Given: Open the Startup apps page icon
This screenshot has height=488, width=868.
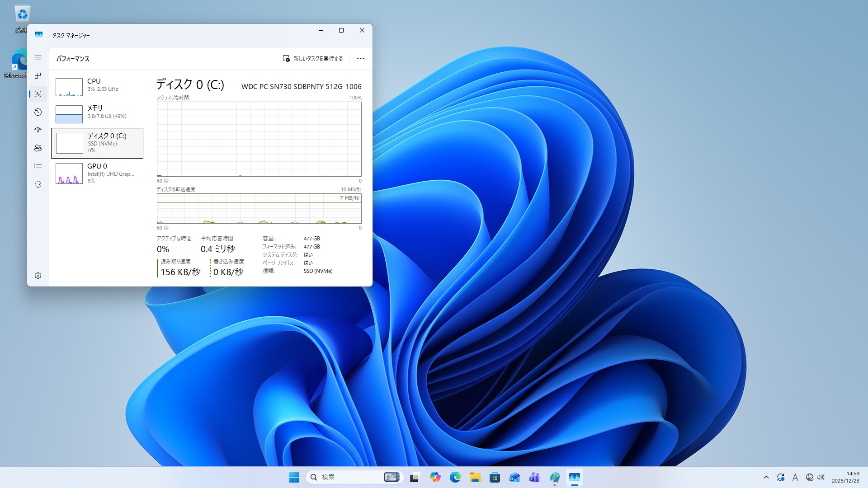Looking at the screenshot, I should coord(38,130).
